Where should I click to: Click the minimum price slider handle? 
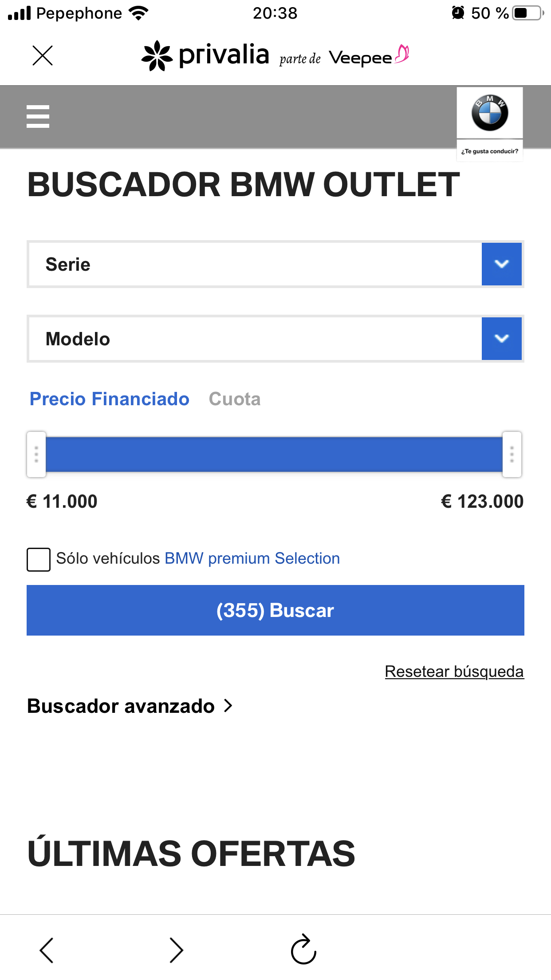[x=36, y=454]
